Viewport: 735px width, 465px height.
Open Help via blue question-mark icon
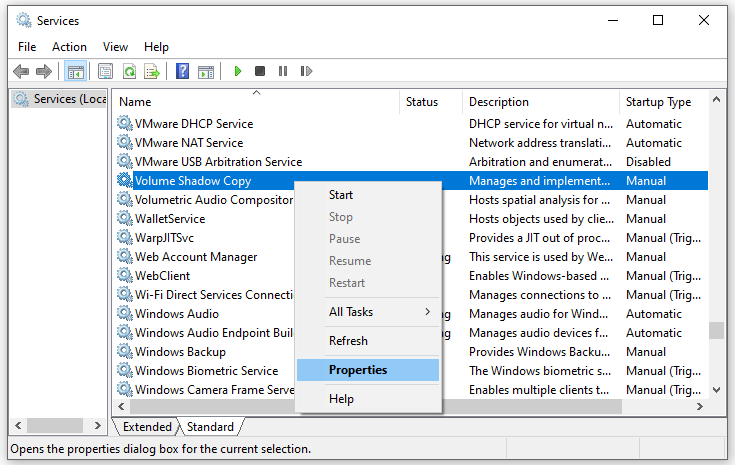pos(182,71)
